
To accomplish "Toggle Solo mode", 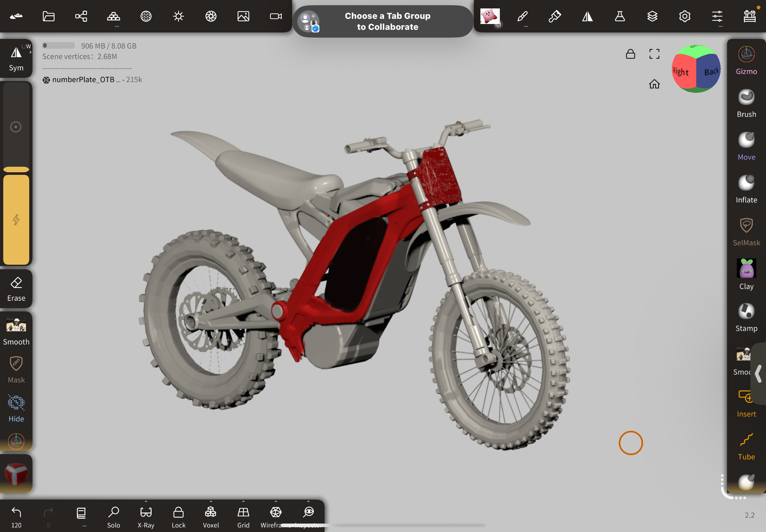I will (113, 517).
